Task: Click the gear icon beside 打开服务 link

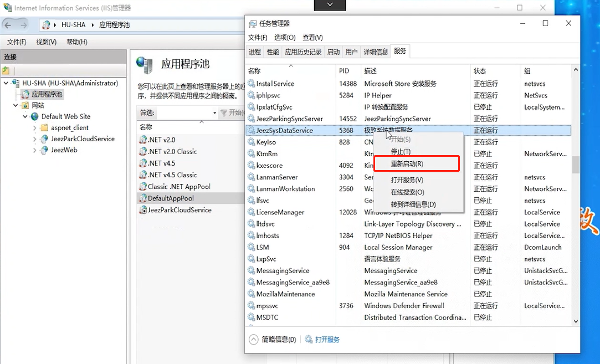Action: pyautogui.click(x=309, y=340)
